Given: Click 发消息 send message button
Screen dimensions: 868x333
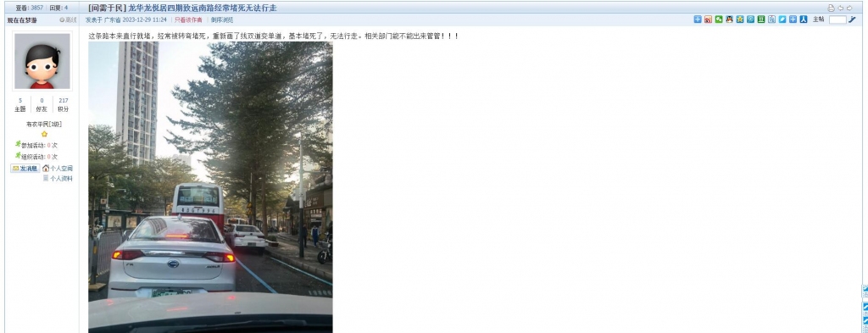Looking at the screenshot, I should point(25,168).
